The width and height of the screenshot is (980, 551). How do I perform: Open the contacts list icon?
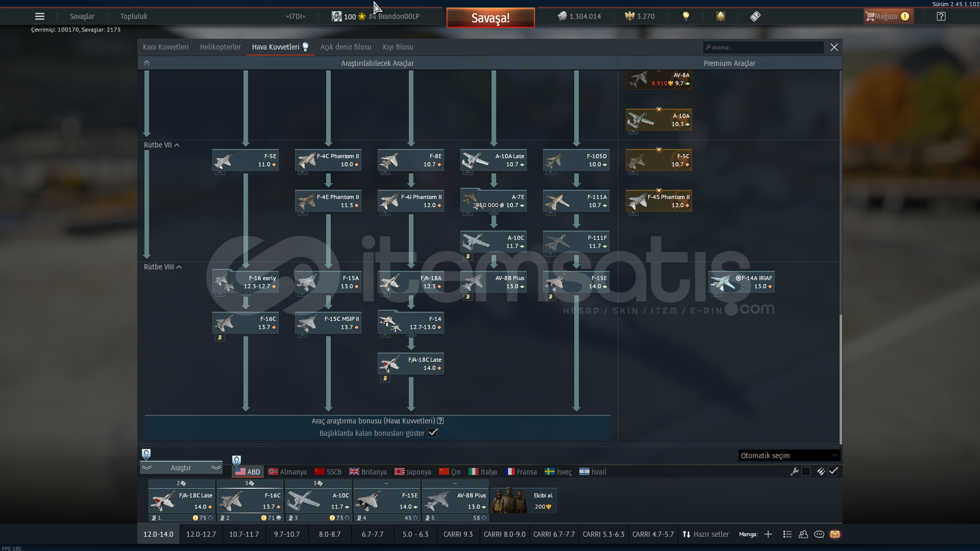click(x=787, y=534)
